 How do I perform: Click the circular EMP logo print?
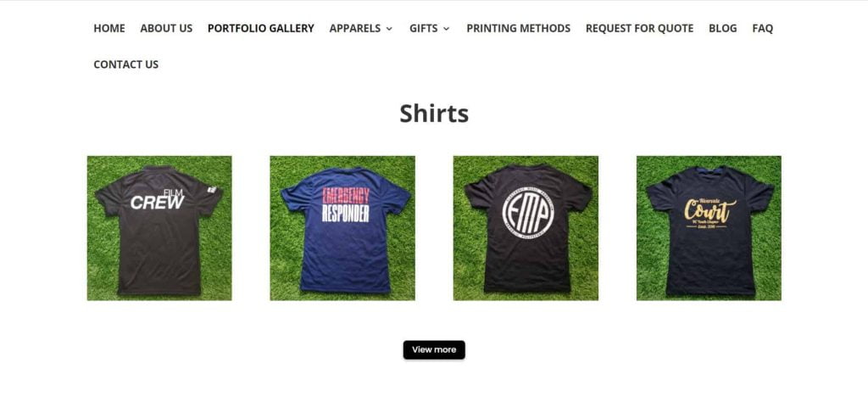click(528, 213)
